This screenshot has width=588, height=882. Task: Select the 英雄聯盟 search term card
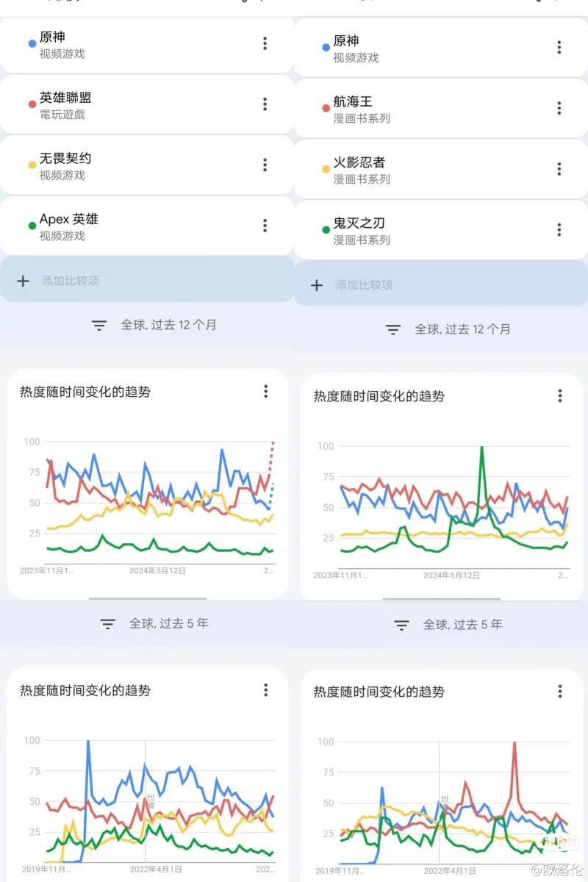tap(147, 104)
